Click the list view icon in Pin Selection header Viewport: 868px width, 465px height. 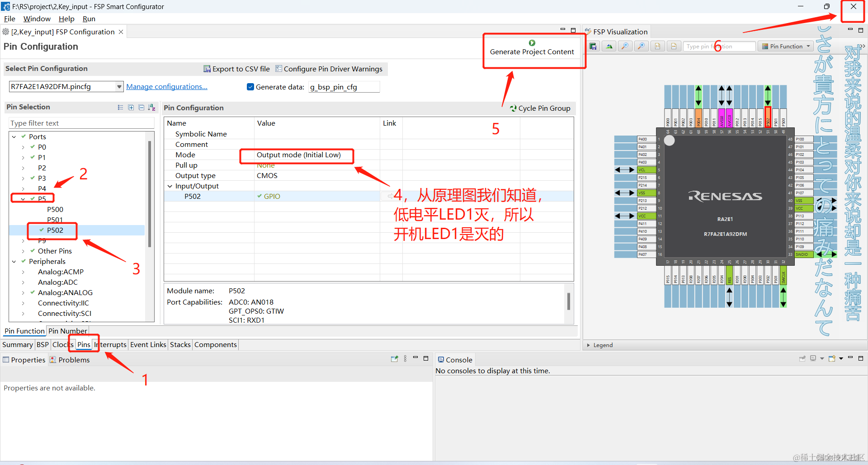(x=120, y=108)
